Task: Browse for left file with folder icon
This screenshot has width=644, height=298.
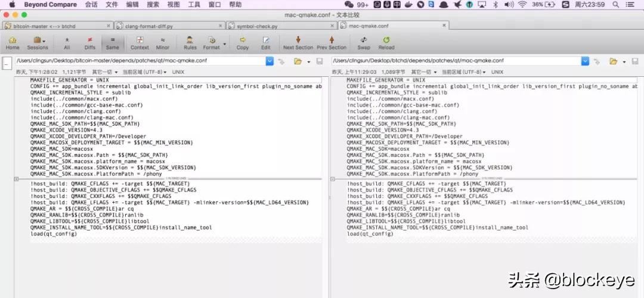Action: [298, 61]
